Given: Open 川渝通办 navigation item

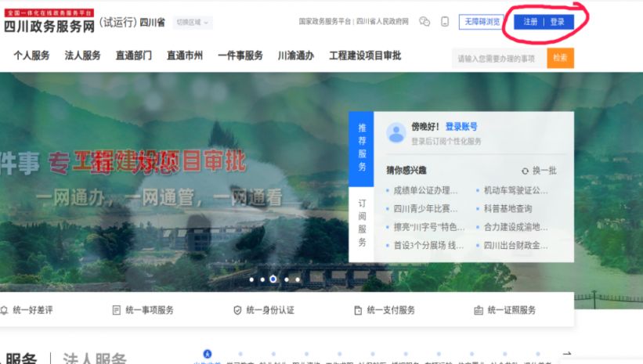Looking at the screenshot, I should (x=296, y=56).
